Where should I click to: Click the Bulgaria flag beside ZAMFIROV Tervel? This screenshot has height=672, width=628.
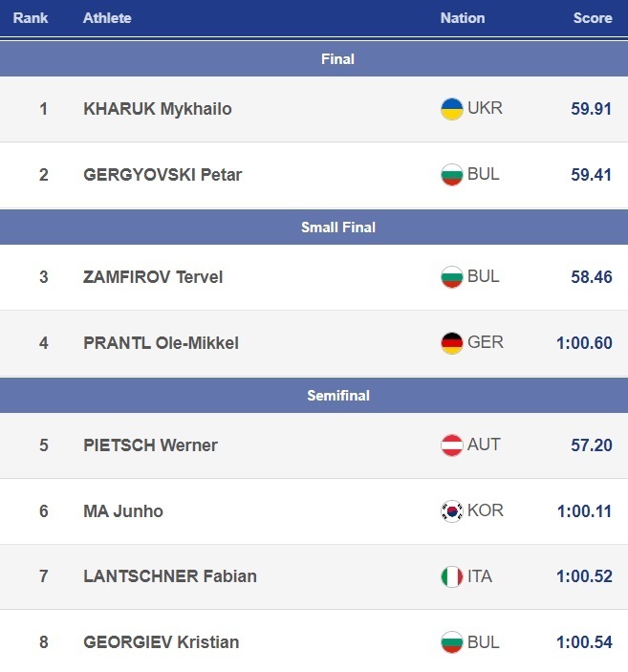451,277
